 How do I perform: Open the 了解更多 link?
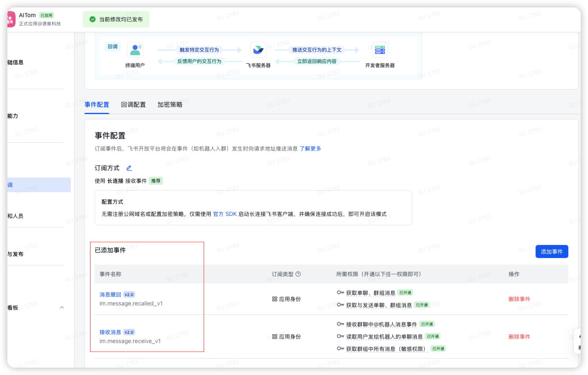click(x=310, y=148)
